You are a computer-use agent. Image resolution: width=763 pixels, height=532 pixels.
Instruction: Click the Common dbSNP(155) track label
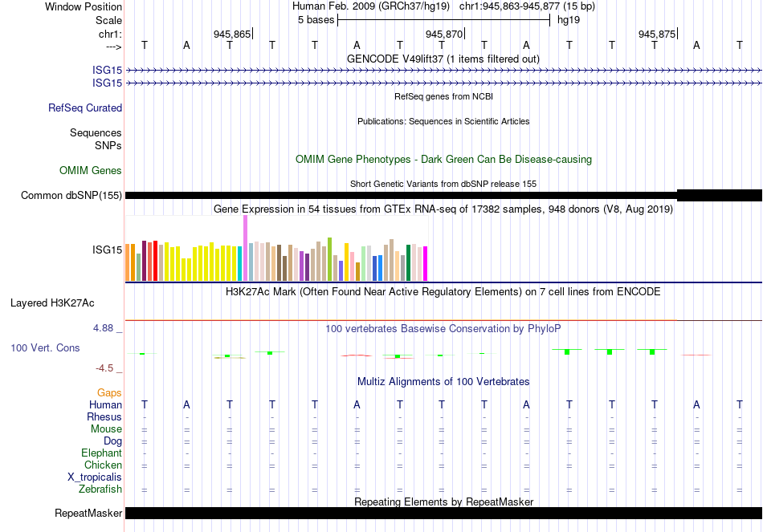pos(71,196)
